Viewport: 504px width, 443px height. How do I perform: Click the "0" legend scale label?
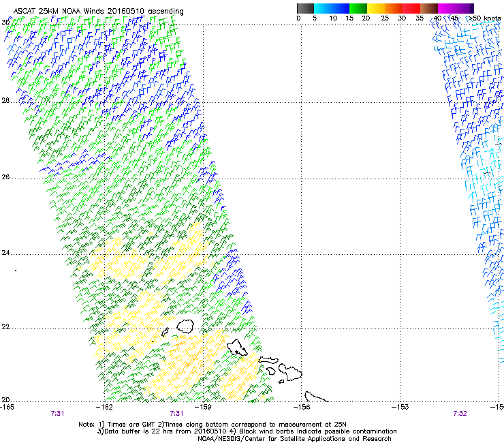[x=298, y=18]
